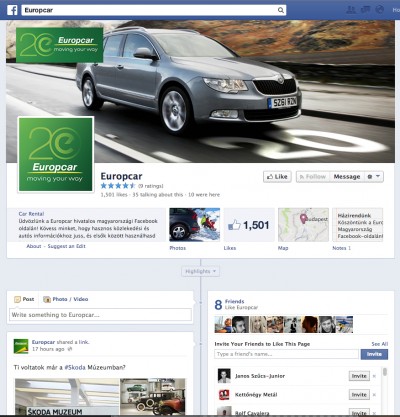The height and width of the screenshot is (417, 400).
Task: Open Europcar post avatar icon
Action: 21,346
